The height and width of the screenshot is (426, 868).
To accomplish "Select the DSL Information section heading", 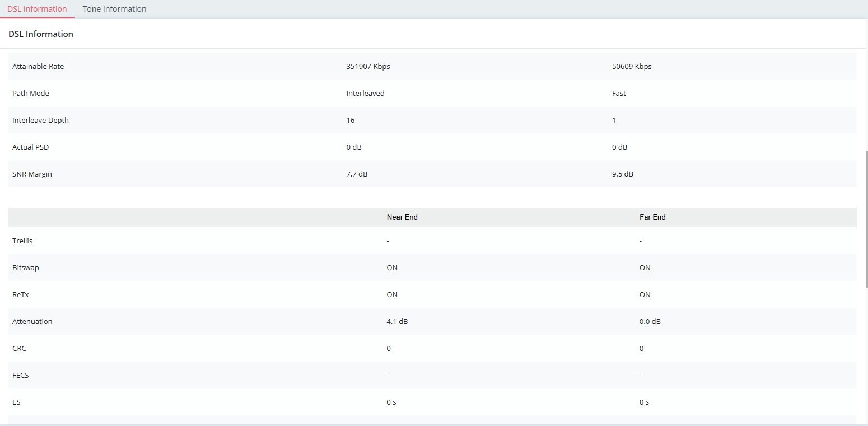I will (x=41, y=34).
